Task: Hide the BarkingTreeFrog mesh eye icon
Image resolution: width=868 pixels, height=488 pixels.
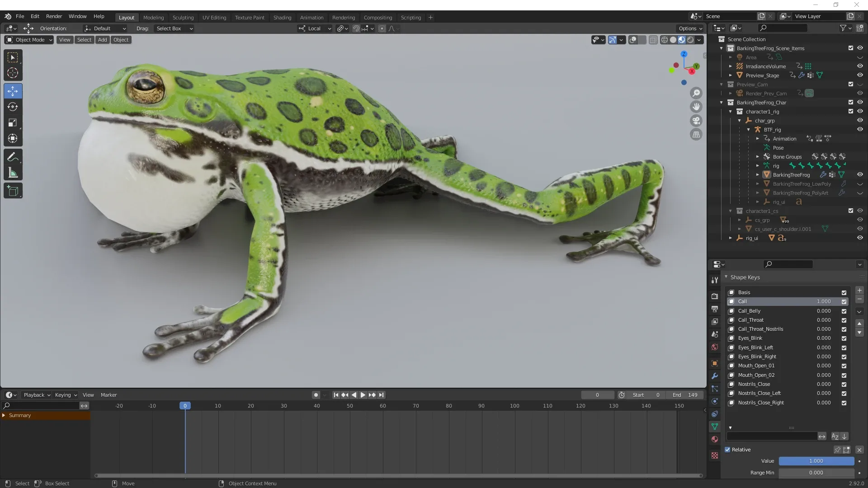Action: 860,174
